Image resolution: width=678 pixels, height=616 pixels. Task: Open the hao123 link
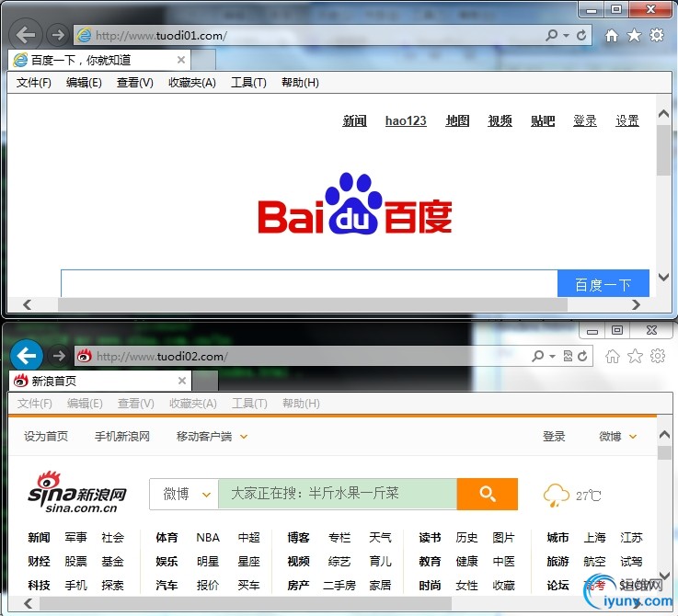click(x=406, y=120)
